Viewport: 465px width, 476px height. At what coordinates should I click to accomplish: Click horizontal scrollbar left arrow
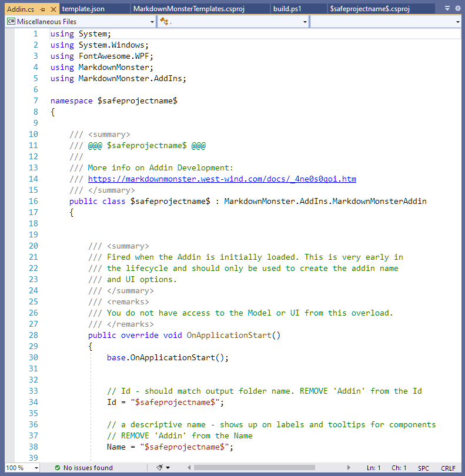tap(189, 468)
